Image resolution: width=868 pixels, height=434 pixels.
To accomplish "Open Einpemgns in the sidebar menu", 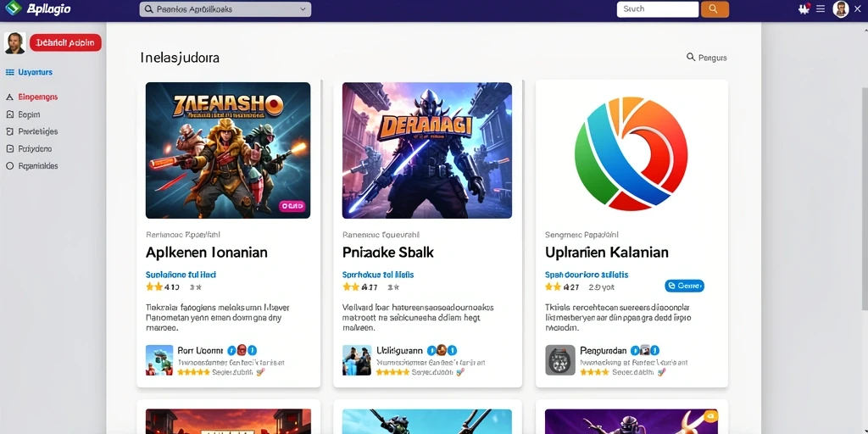I will tap(31, 97).
